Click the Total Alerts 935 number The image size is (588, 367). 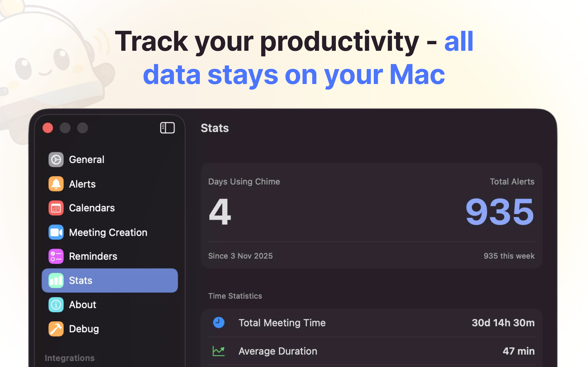tap(500, 211)
